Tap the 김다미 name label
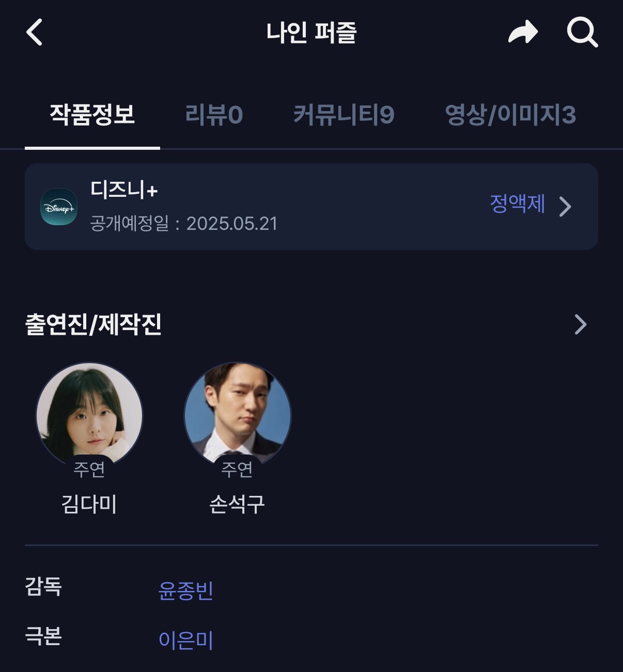Viewport: 623px width, 672px height. tap(89, 504)
